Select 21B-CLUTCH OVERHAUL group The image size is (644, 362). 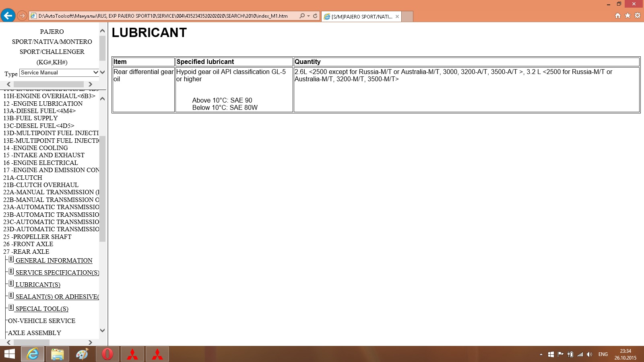tap(41, 185)
